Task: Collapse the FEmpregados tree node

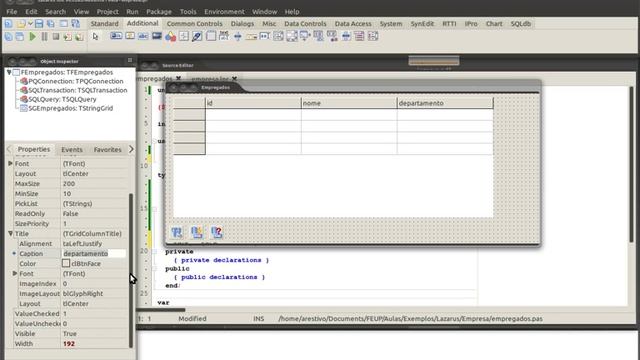Action: point(9,72)
